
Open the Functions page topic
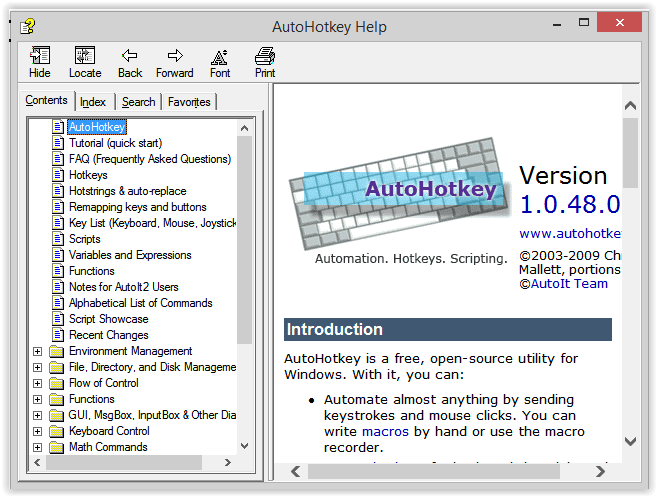pos(92,271)
